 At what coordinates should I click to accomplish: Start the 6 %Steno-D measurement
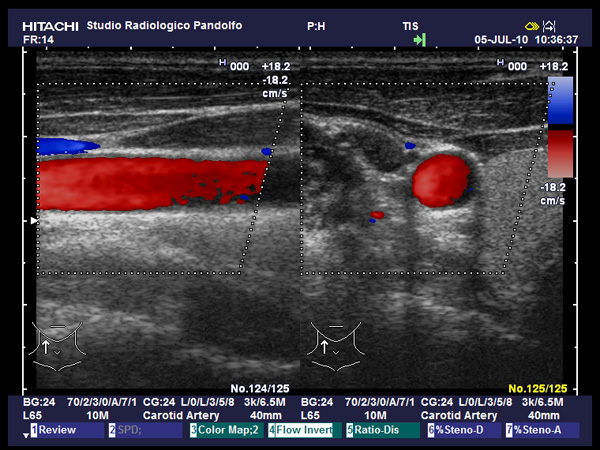click(x=464, y=430)
